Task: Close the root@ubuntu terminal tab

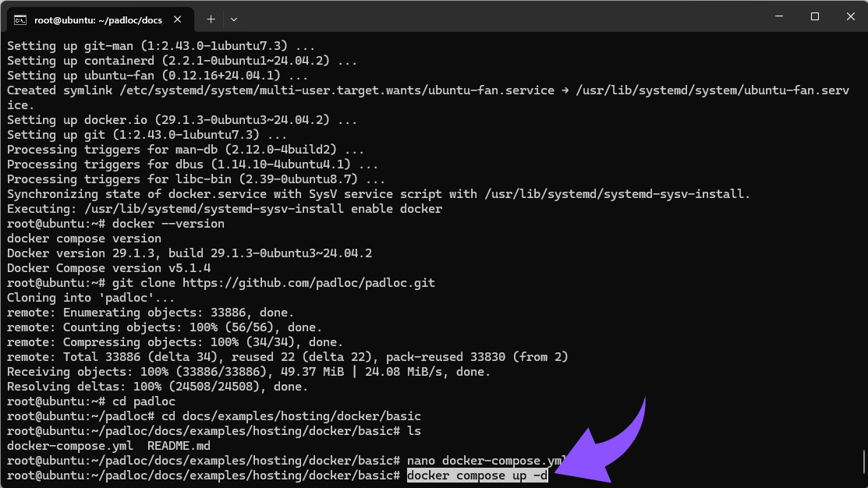Action: (x=177, y=19)
